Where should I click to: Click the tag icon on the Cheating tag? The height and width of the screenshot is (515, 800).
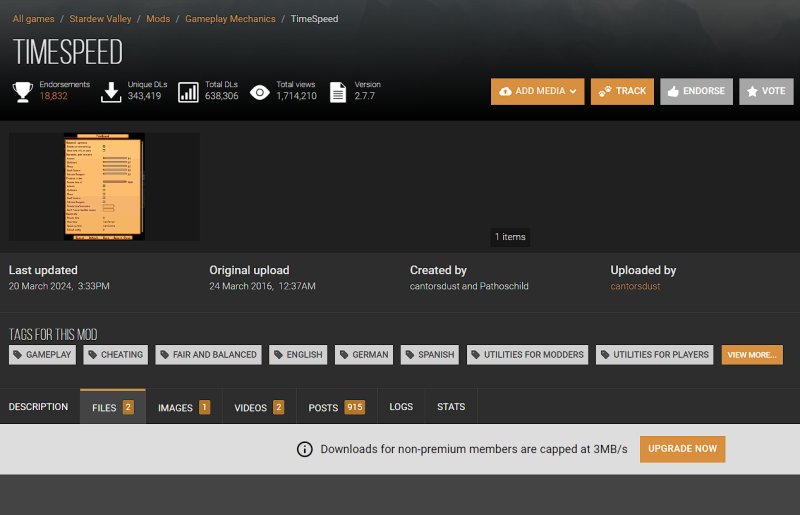point(92,355)
